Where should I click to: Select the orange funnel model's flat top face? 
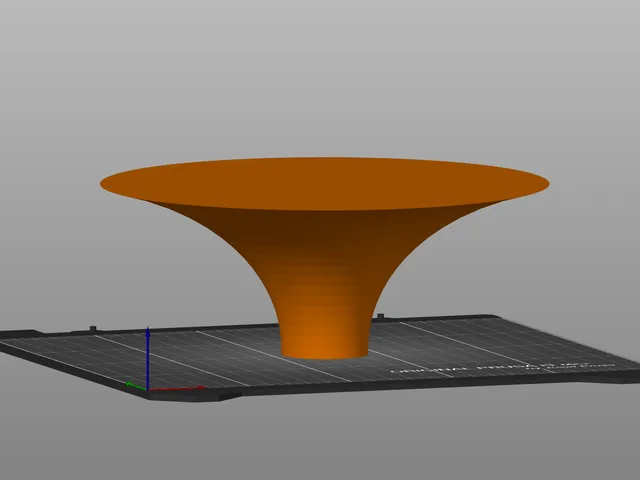tap(324, 184)
